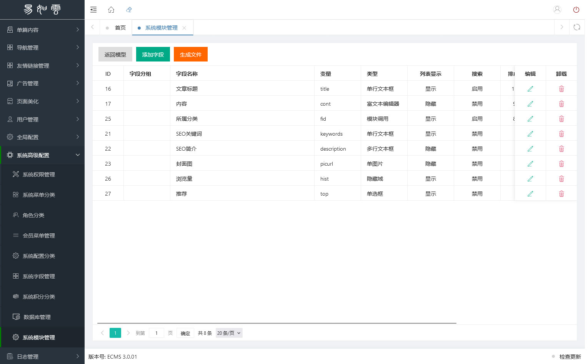
Task: Click the horizontal table scrollbar
Action: pyautogui.click(x=277, y=323)
